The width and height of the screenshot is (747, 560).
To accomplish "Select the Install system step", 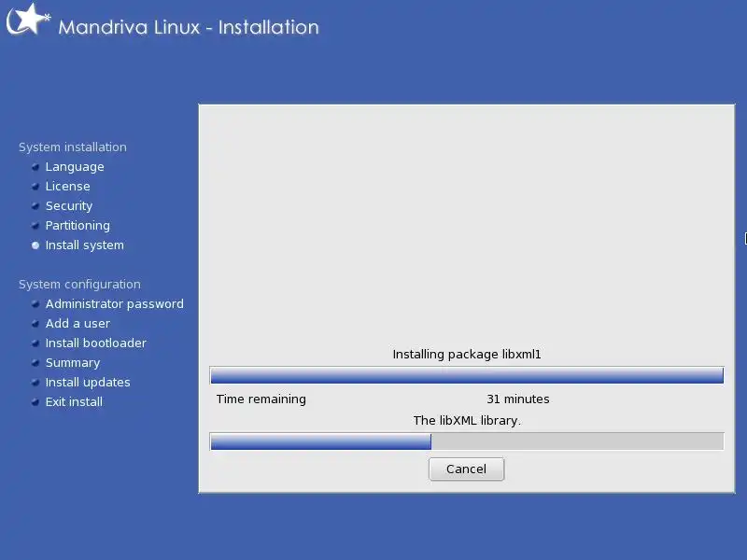I will click(84, 245).
